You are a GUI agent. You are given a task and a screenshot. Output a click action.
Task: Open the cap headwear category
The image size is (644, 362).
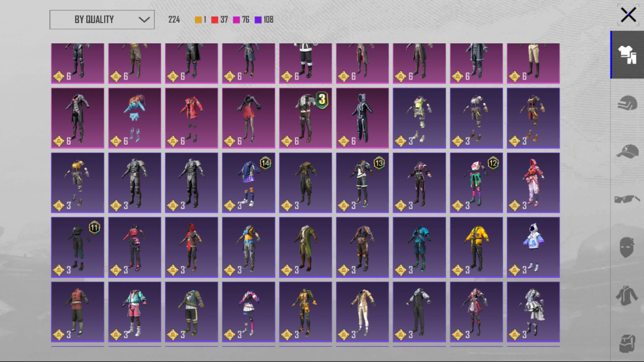[x=627, y=151]
